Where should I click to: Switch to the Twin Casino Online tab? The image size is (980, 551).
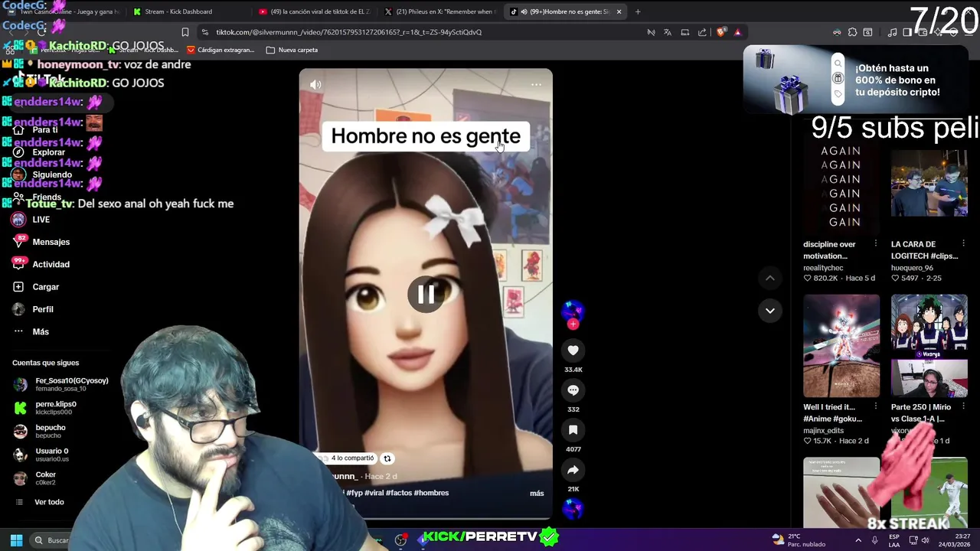tap(65, 11)
